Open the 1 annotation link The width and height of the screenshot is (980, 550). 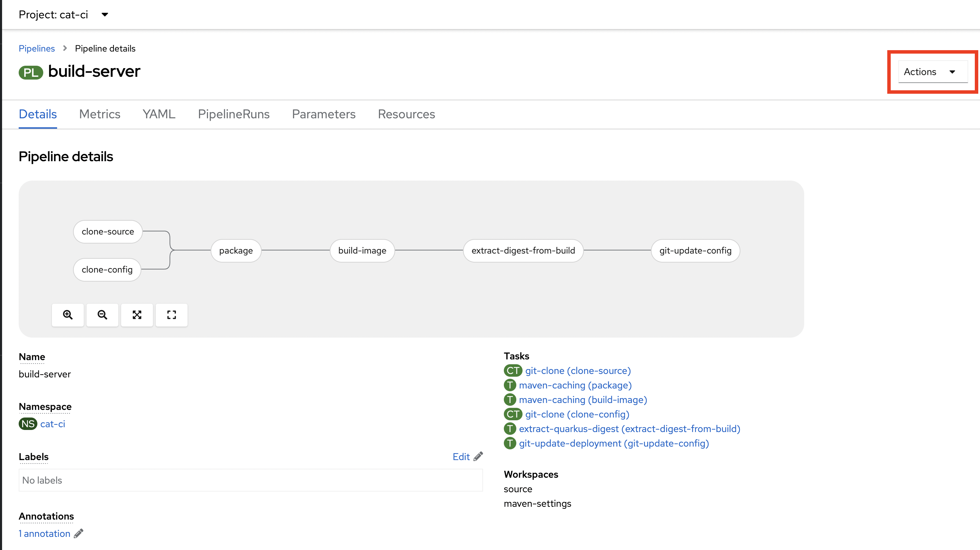[x=45, y=534]
